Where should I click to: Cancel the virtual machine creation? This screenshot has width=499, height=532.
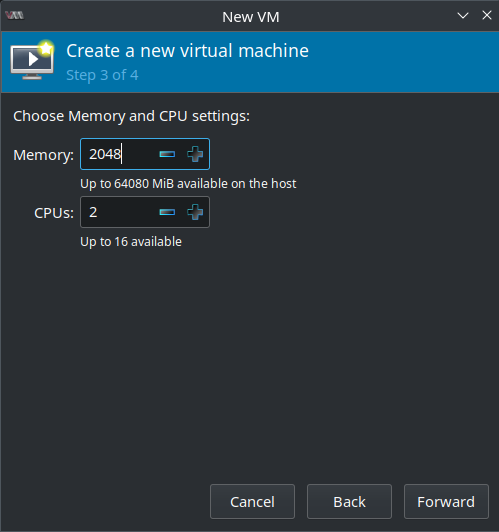tap(252, 501)
